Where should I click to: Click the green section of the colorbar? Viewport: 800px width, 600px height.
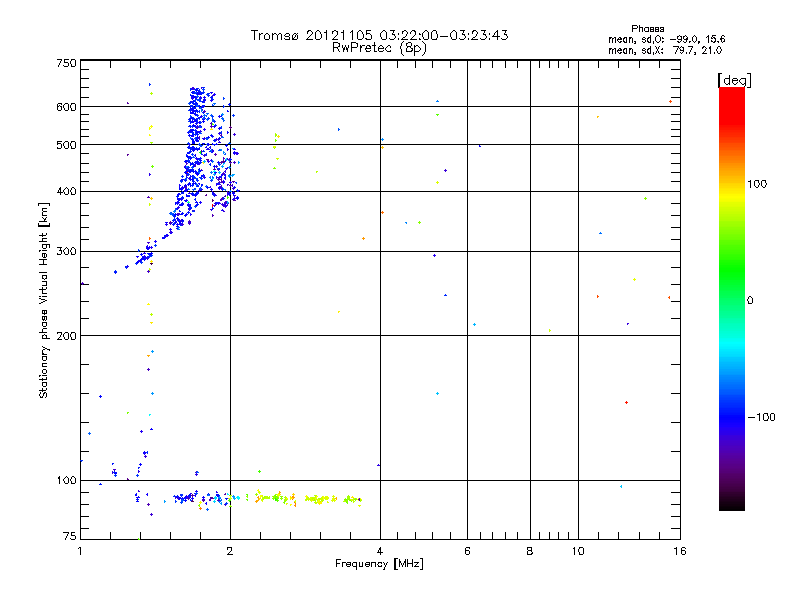coord(732,270)
